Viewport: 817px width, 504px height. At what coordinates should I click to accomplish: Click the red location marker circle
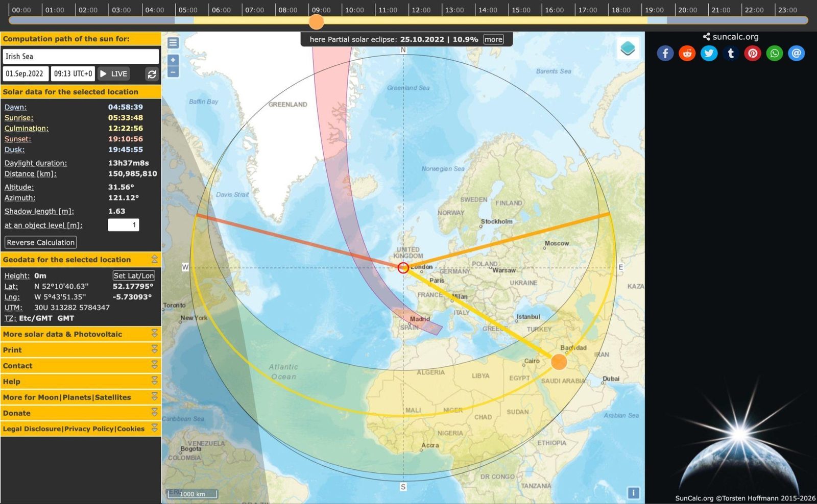[x=403, y=268]
